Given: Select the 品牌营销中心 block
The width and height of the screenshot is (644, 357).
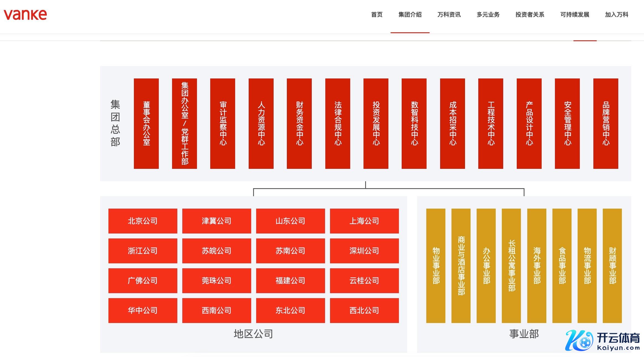Looking at the screenshot, I should coord(606,124).
